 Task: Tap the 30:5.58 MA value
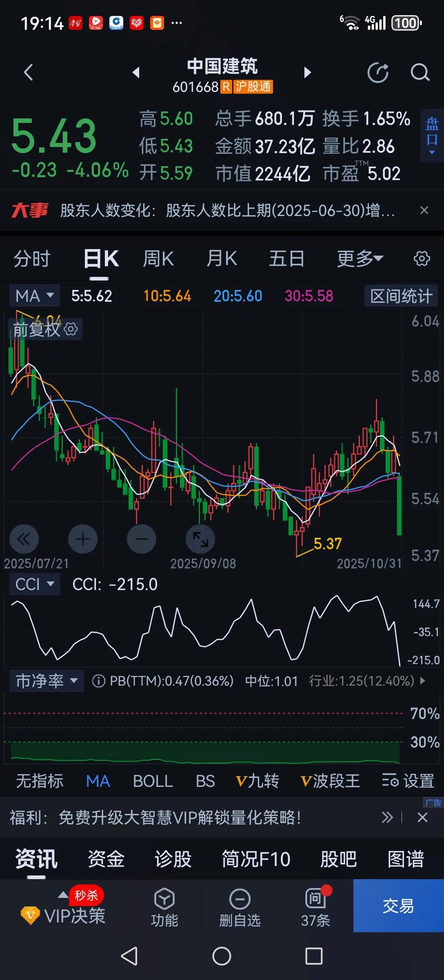309,296
